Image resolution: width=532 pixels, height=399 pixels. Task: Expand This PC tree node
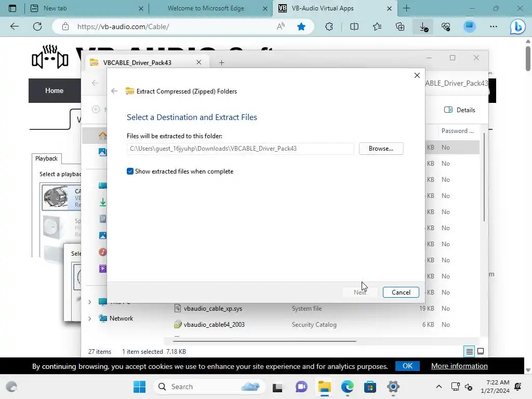tap(89, 302)
